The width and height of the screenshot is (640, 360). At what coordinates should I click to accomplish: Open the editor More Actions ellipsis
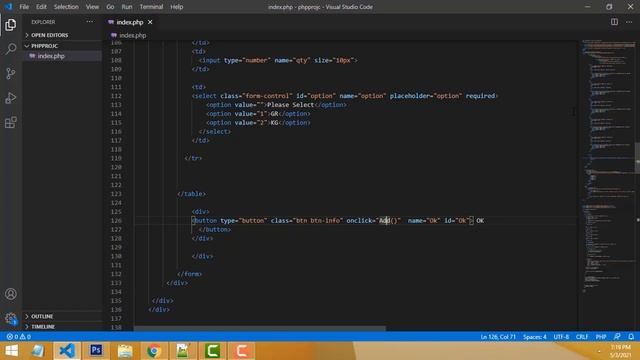click(x=629, y=22)
